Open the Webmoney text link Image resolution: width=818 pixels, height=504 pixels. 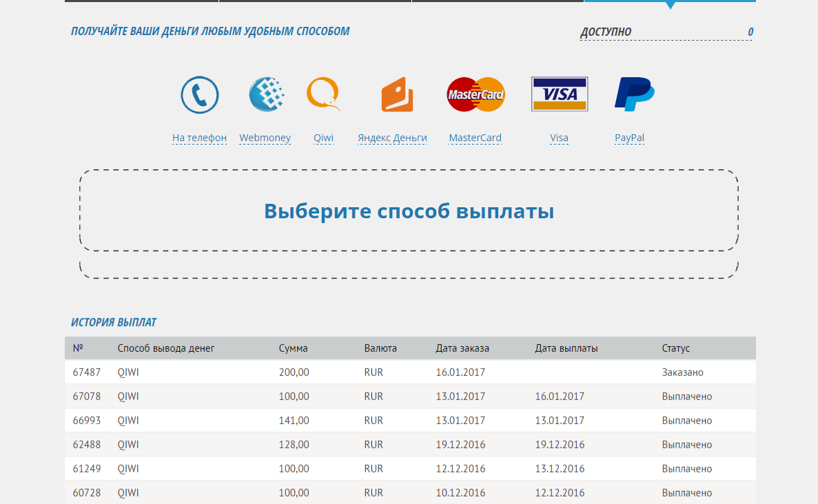tap(265, 138)
